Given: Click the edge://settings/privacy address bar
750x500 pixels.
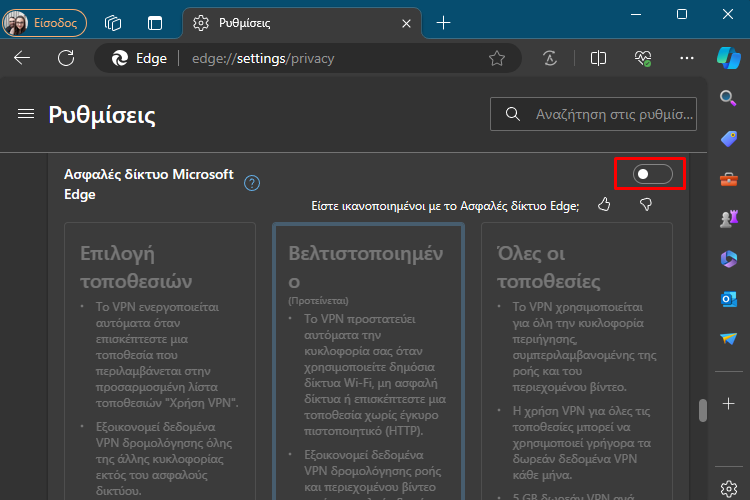Looking at the screenshot, I should point(306,58).
